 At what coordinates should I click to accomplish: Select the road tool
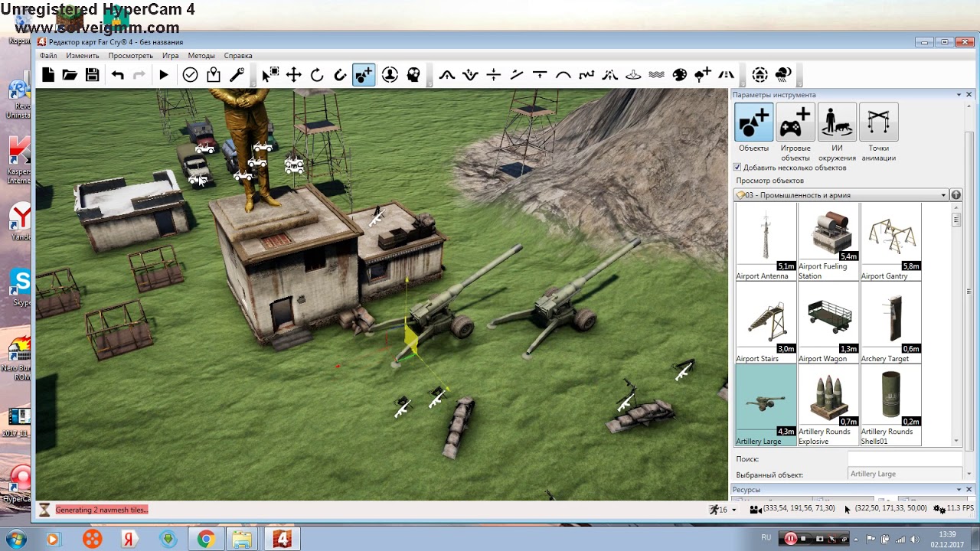coord(727,74)
